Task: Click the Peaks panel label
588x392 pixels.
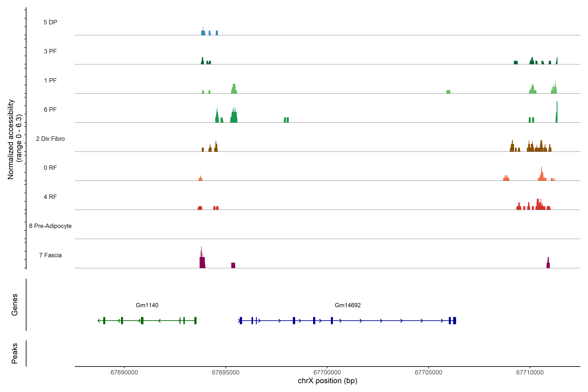Action: 15,353
